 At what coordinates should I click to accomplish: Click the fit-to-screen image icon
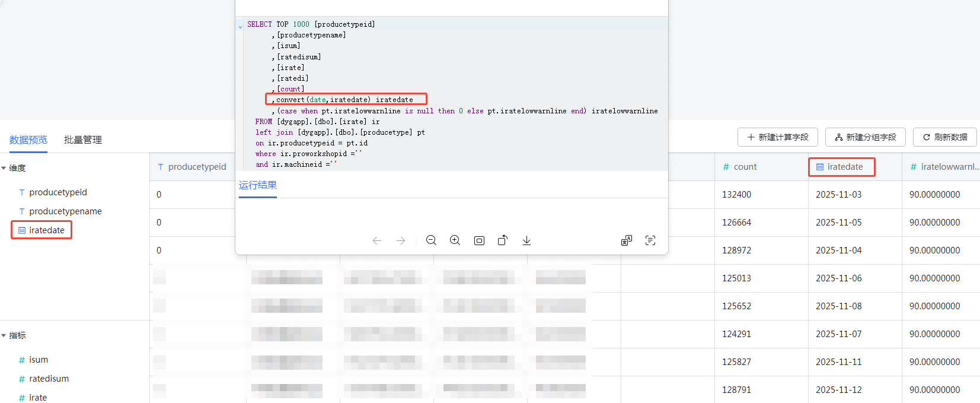coord(479,240)
